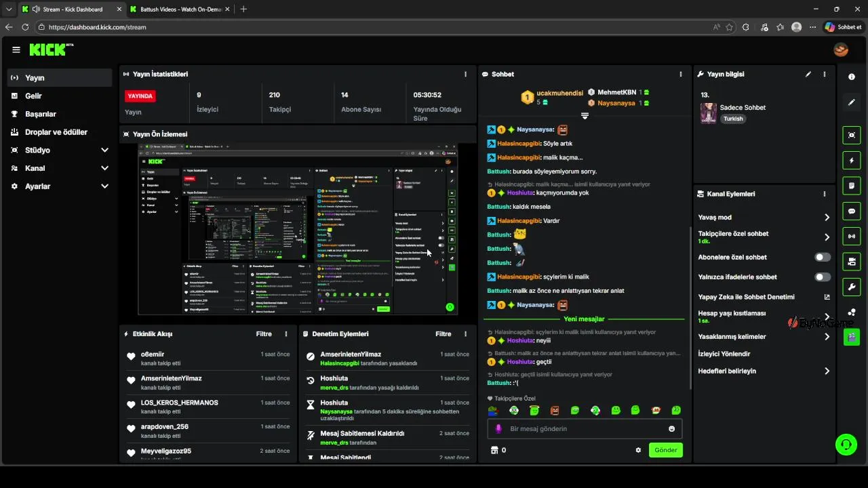Open Yayın bilgisi three-dot menu
The image size is (868, 488).
[825, 74]
